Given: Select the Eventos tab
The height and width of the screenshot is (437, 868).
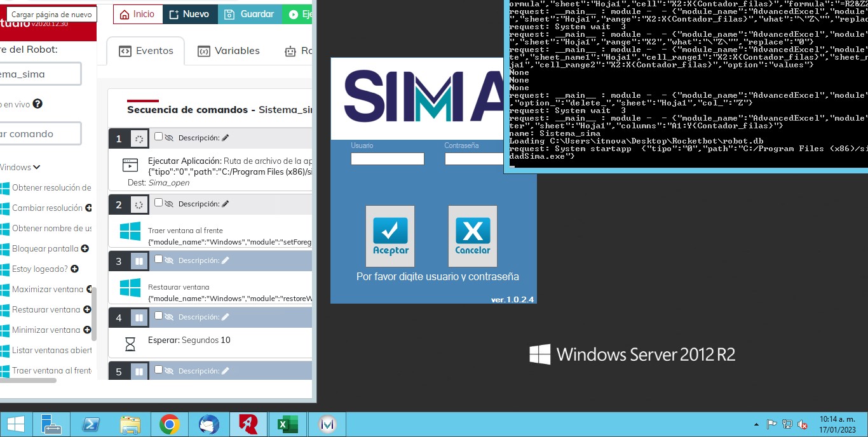Looking at the screenshot, I should coord(146,51).
